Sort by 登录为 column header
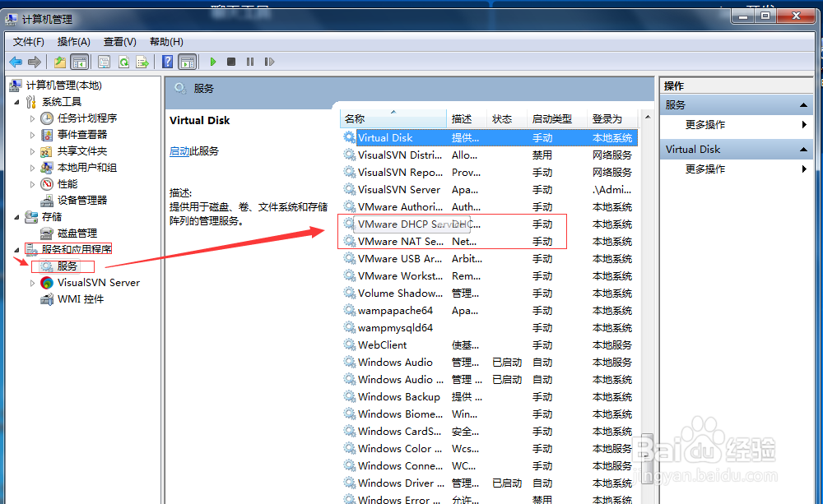823x504 pixels. (612, 118)
